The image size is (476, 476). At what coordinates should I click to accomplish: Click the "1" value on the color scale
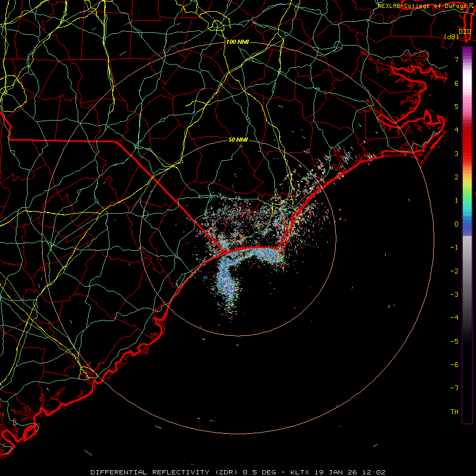pyautogui.click(x=456, y=200)
